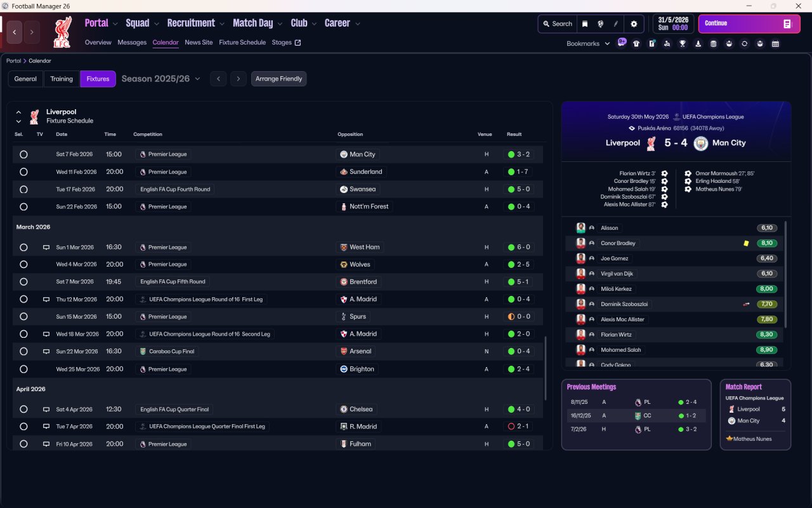Select the Brentford FA Cup fixture radio

pos(23,281)
